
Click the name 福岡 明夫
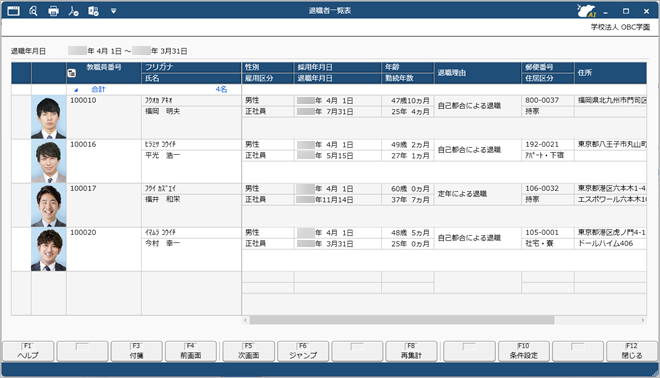[162, 112]
